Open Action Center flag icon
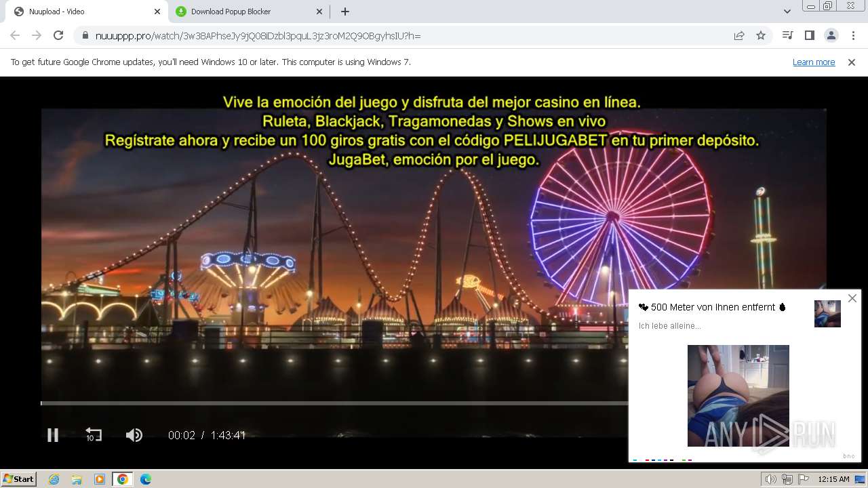 [x=804, y=479]
